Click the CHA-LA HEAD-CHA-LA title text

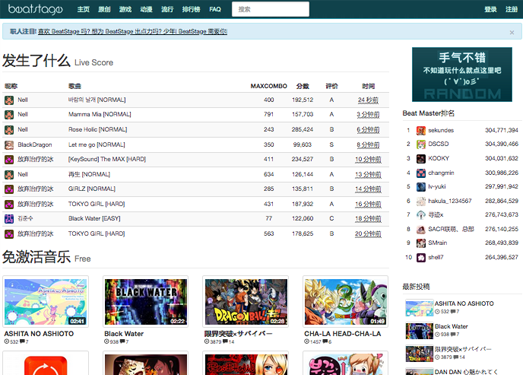343,334
